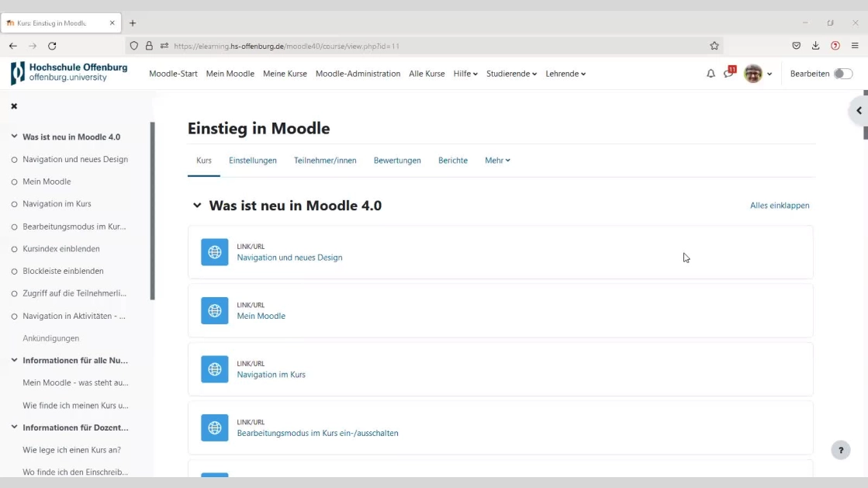Click the Alles einklappen link
868x488 pixels.
tap(780, 206)
